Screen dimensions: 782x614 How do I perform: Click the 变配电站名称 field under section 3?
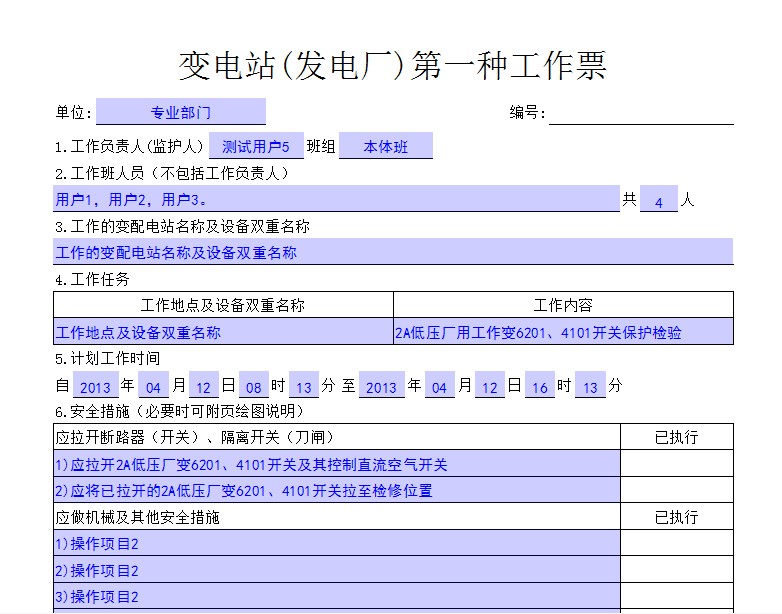click(x=392, y=252)
